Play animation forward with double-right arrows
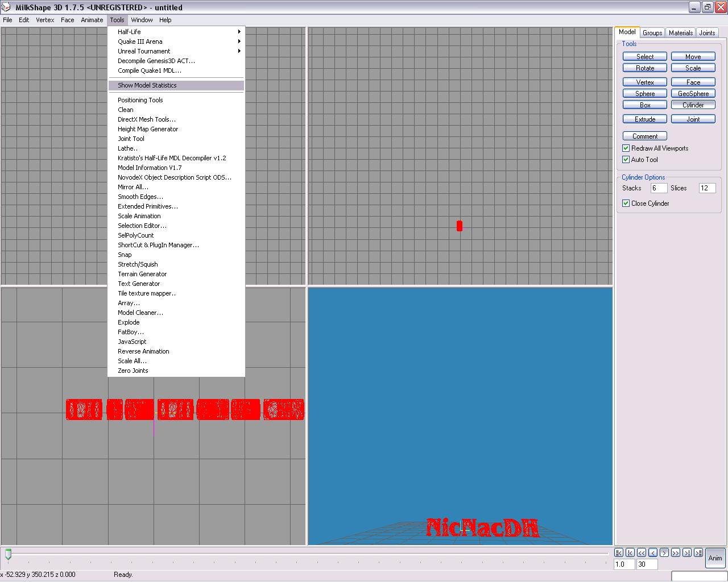This screenshot has height=582, width=728. tap(676, 552)
